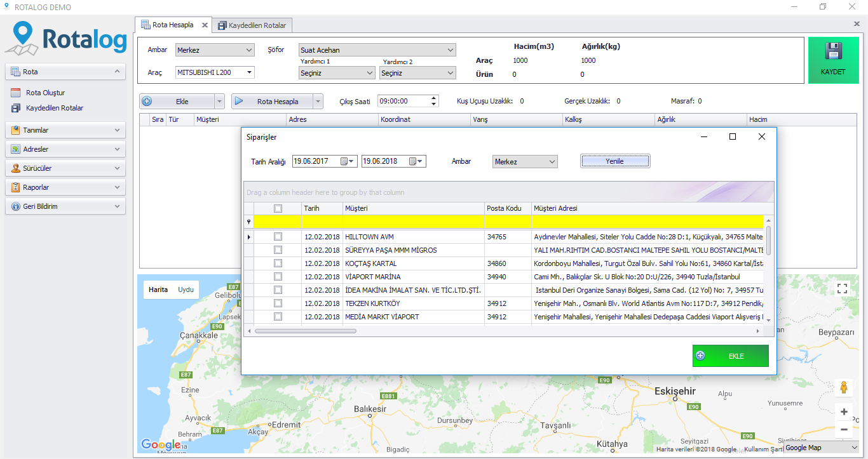868x459 pixels.
Task: Click the green EKLE button in the dialog
Action: click(731, 356)
